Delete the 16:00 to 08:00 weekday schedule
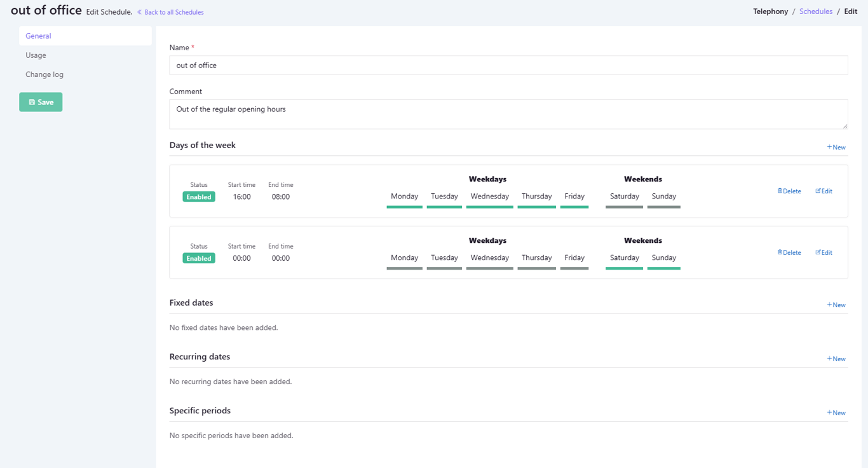This screenshot has width=868, height=468. coord(789,191)
